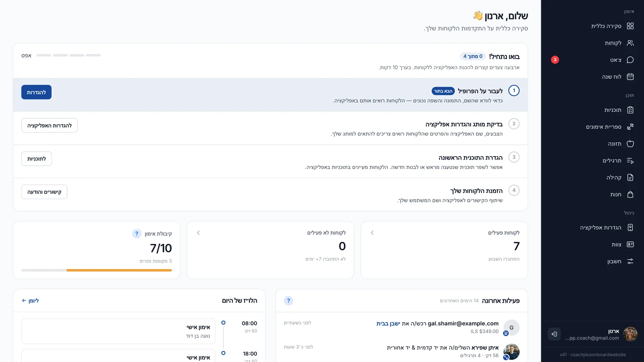644x362 pixels.
Task: Expand the לקוחות פעילים card chevron
Action: pyautogui.click(x=372, y=233)
